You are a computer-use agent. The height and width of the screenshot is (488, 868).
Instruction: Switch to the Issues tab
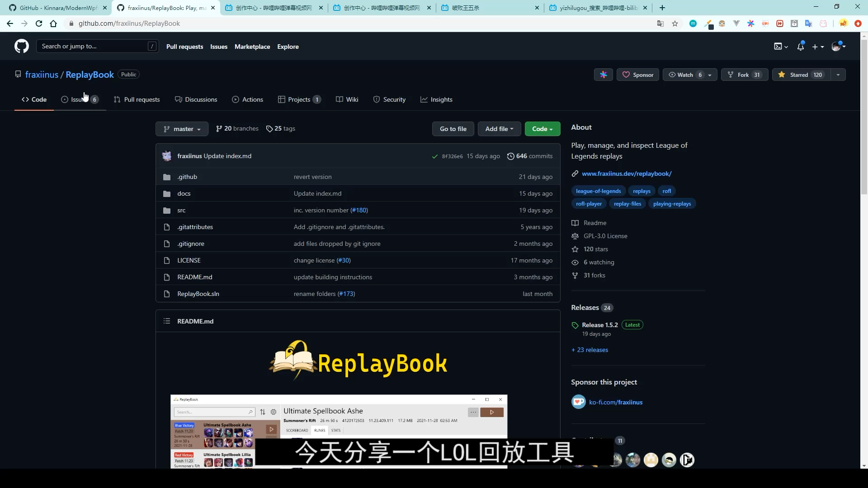(x=80, y=99)
